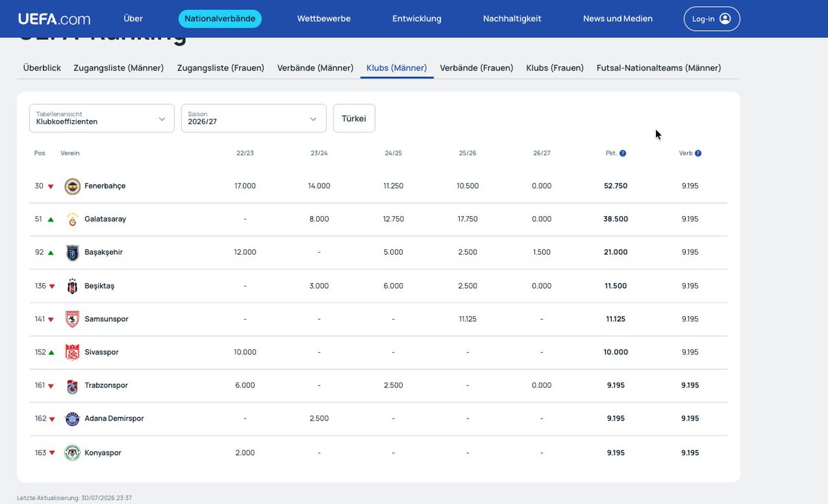828x504 pixels.
Task: Click the Verein column header
Action: [x=70, y=153]
